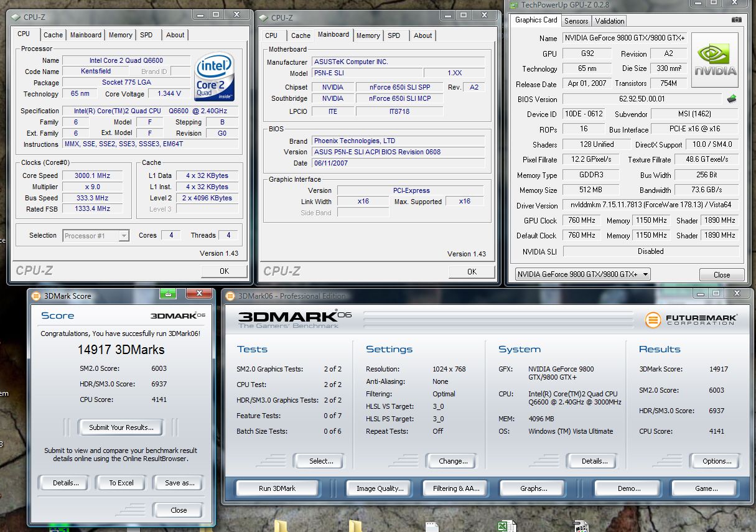Open the About tab in the first CPU-Z window
The image size is (756, 532).
pos(175,35)
